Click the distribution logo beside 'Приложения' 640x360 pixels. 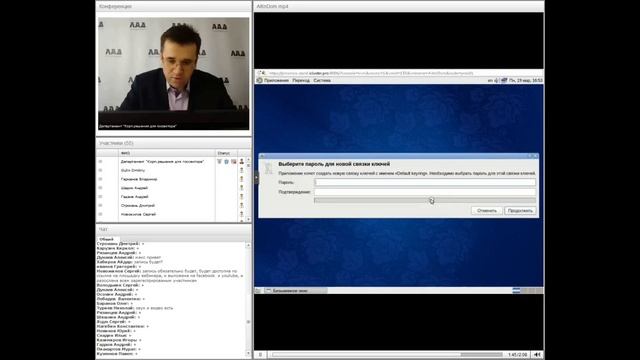259,80
